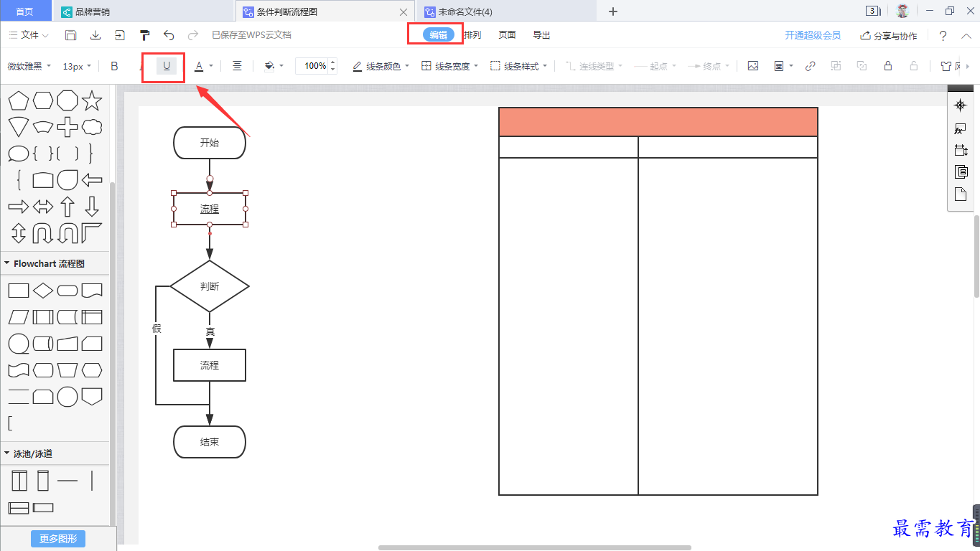The height and width of the screenshot is (551, 980).
Task: Open the user avatar in title bar
Action: (902, 11)
